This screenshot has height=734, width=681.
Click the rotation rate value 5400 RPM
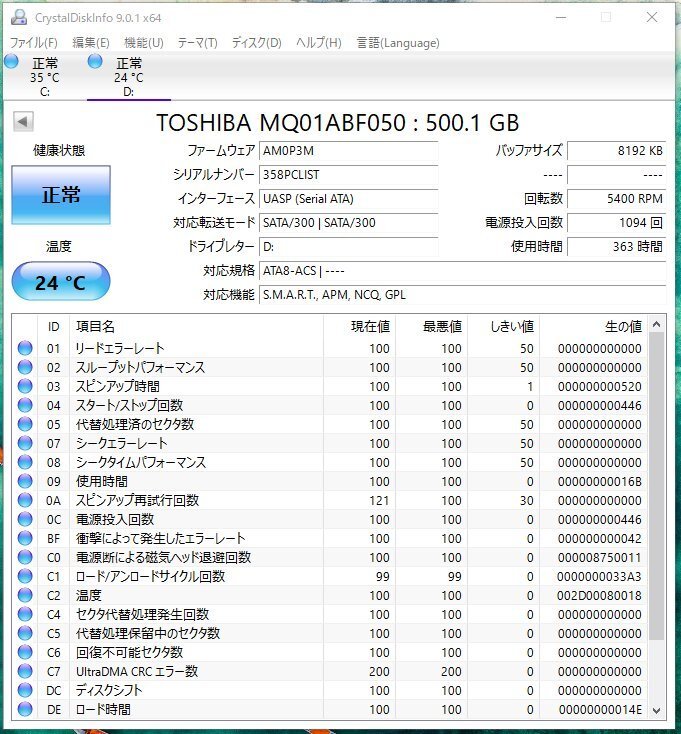tap(616, 198)
